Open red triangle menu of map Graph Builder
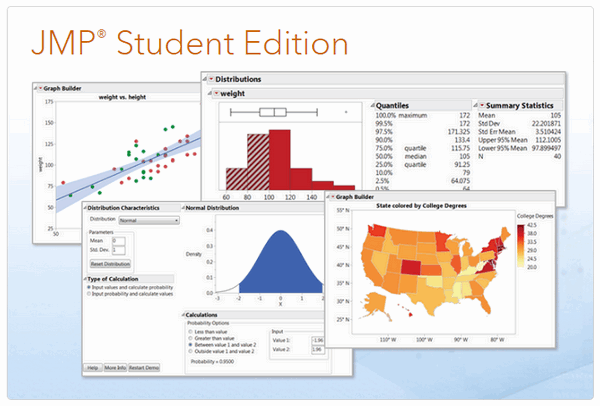 click(x=333, y=197)
